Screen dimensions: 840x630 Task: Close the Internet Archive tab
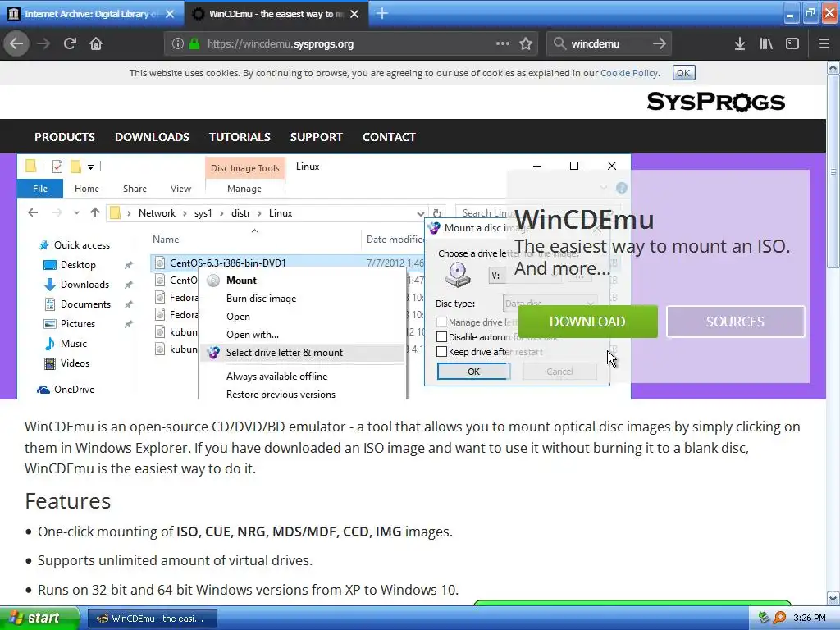tap(170, 14)
